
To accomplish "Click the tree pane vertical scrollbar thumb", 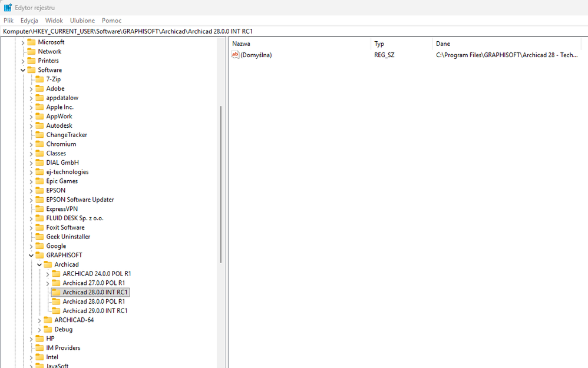I will click(221, 184).
